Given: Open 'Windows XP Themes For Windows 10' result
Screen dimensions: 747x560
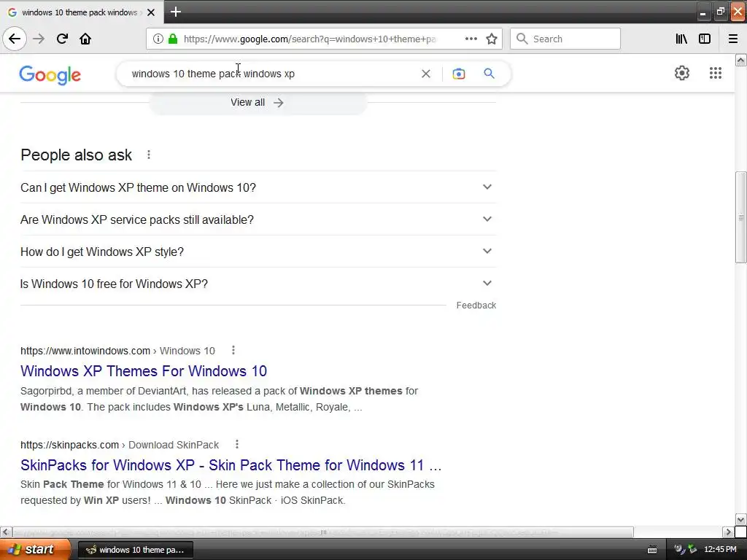Looking at the screenshot, I should point(144,370).
